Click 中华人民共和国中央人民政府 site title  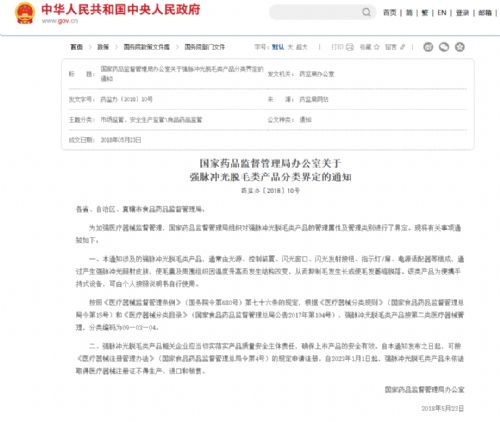coord(121,9)
